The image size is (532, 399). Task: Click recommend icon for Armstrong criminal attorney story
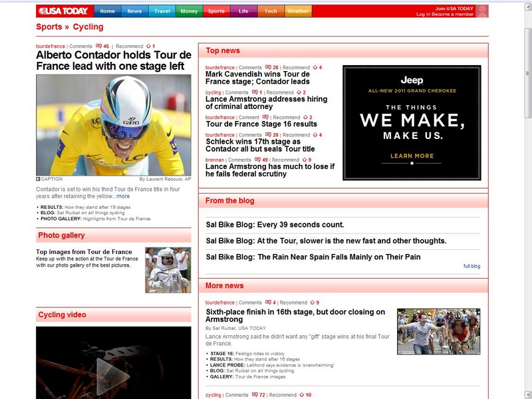[x=299, y=92]
